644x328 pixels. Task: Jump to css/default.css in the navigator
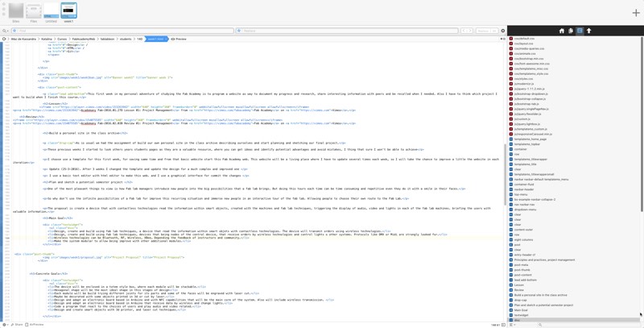[x=524, y=39]
